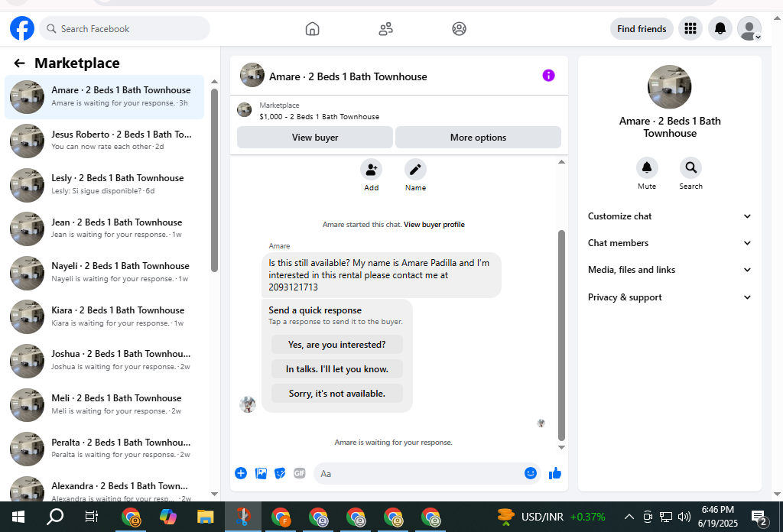783x532 pixels.
Task: Show hidden system tray icons chevron
Action: [629, 517]
